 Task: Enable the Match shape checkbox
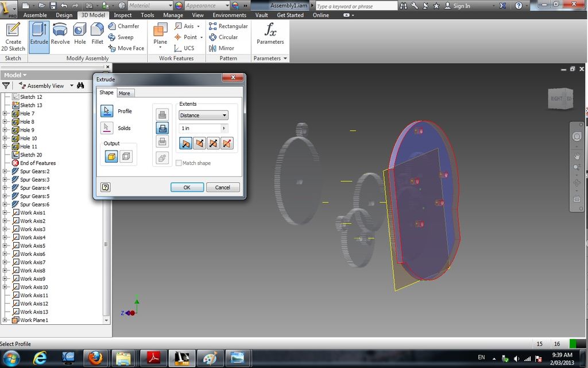pos(179,163)
